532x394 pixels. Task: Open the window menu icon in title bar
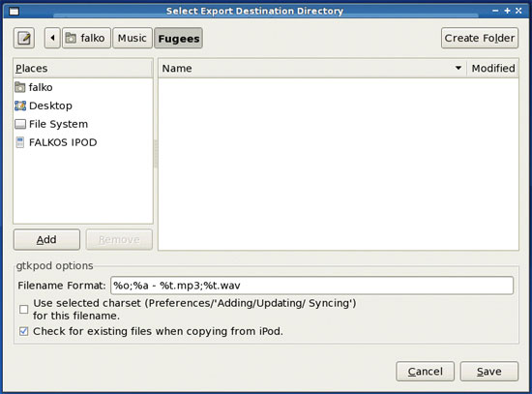pyautogui.click(x=14, y=12)
